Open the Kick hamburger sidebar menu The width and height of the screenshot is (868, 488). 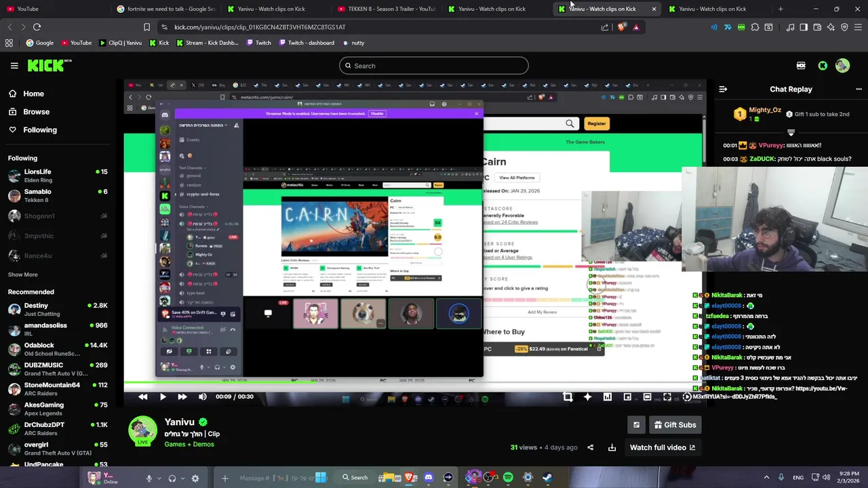pyautogui.click(x=14, y=66)
